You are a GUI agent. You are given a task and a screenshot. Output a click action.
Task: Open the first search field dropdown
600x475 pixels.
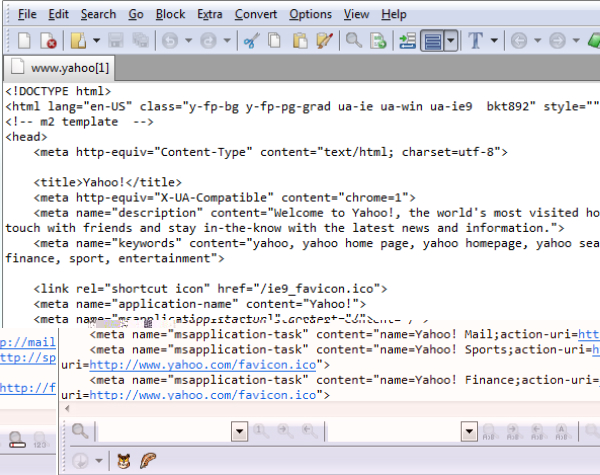click(x=240, y=431)
